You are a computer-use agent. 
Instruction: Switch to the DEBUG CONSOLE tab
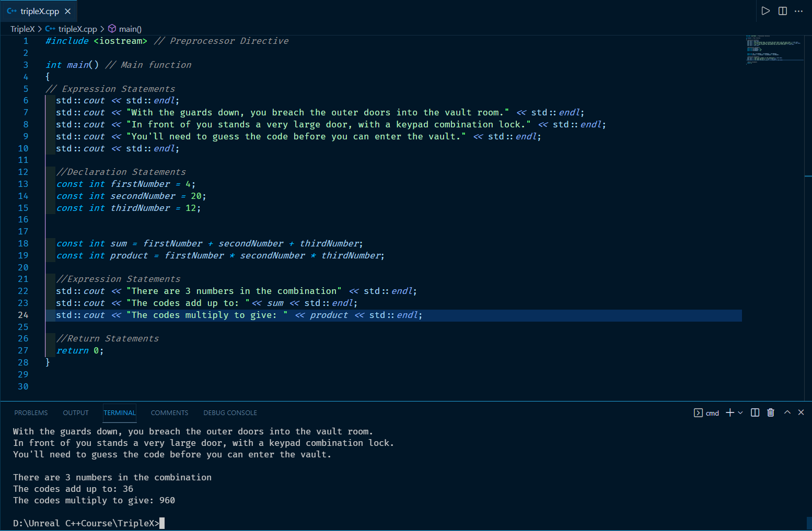pos(230,412)
